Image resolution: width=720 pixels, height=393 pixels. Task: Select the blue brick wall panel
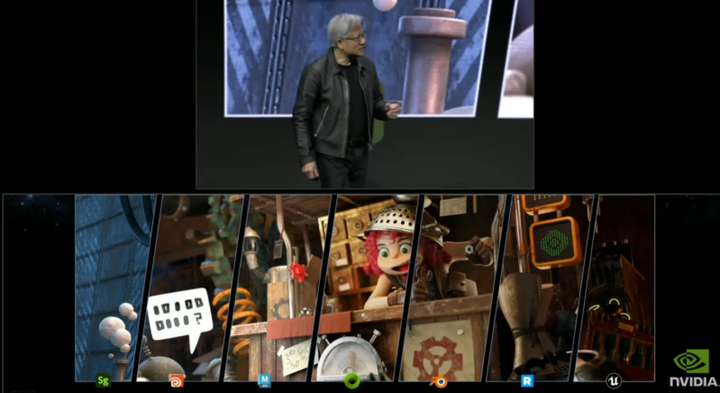click(112, 287)
